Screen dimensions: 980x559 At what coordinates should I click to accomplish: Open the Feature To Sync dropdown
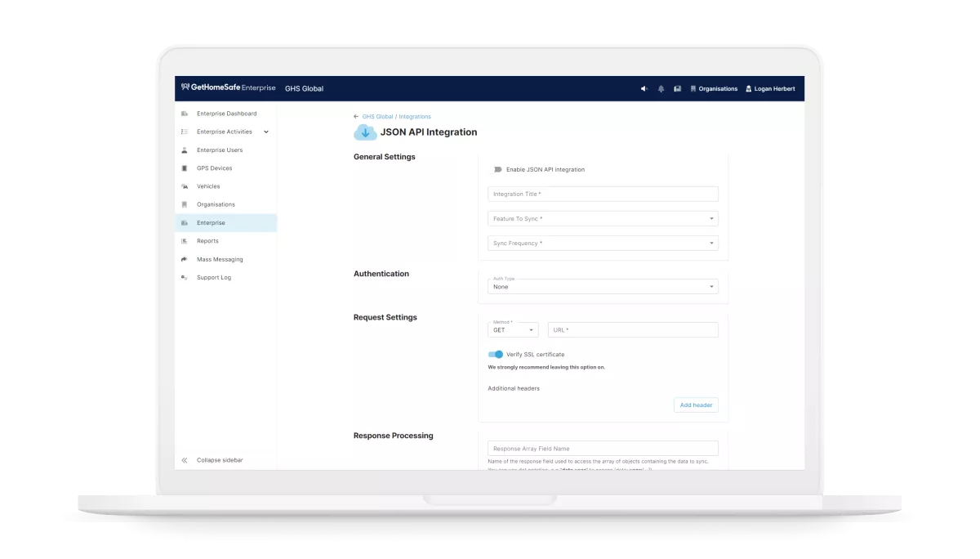tap(603, 219)
